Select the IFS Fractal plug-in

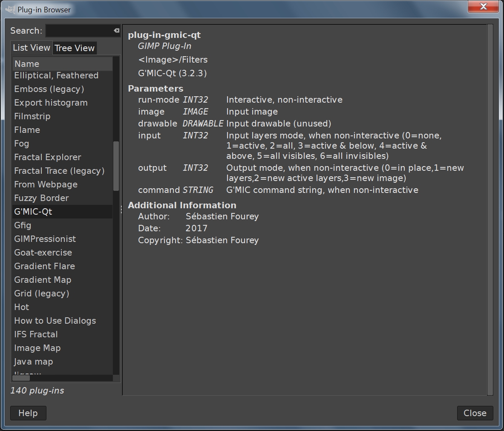[x=63, y=334]
